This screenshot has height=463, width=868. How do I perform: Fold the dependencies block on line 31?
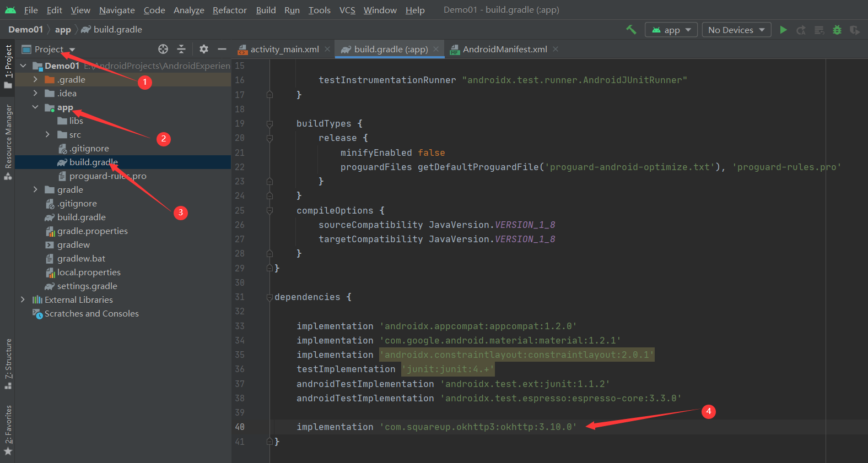(269, 297)
